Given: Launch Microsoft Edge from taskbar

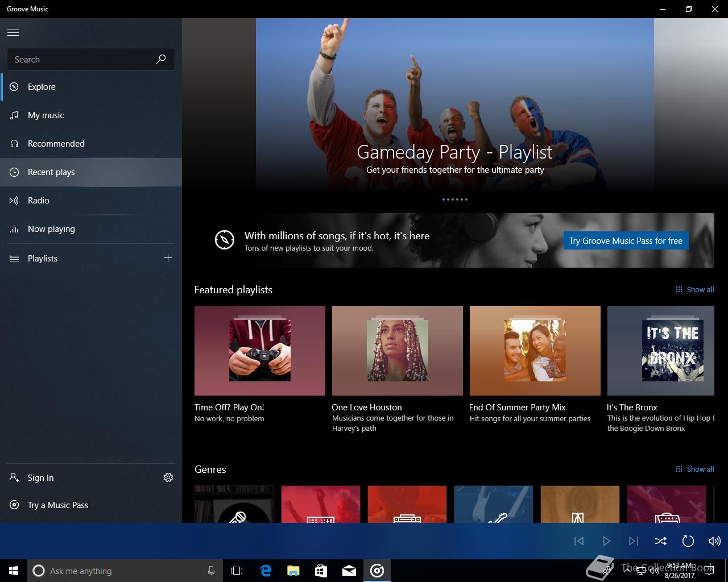Looking at the screenshot, I should point(266,571).
